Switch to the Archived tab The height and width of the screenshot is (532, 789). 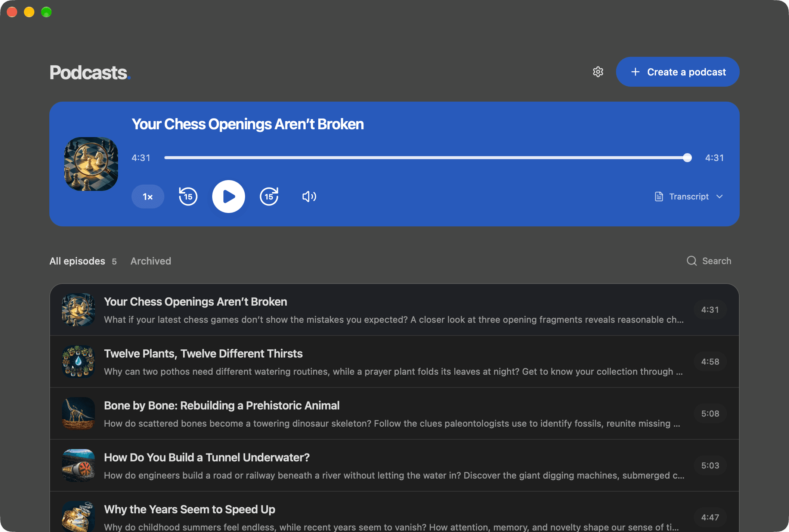pyautogui.click(x=151, y=261)
